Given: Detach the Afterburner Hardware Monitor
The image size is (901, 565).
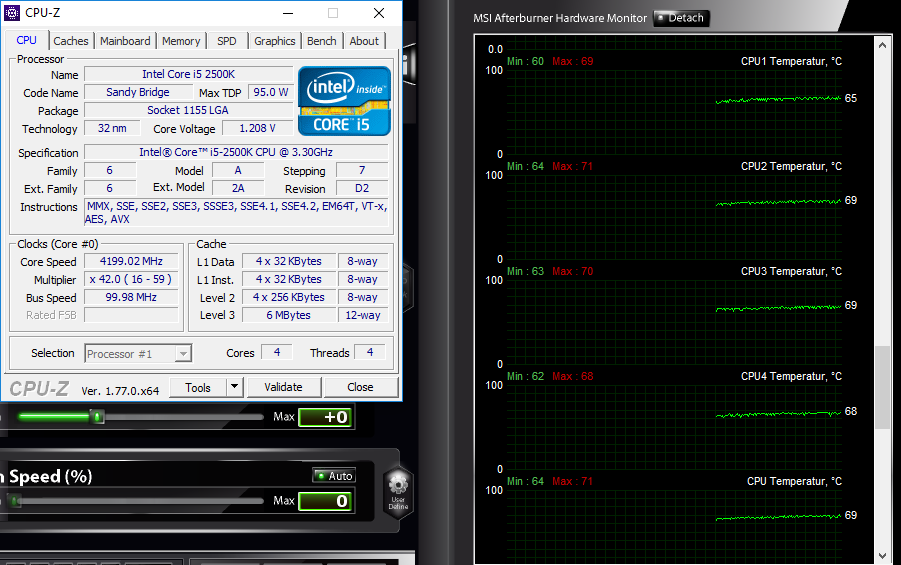Looking at the screenshot, I should [x=681, y=18].
